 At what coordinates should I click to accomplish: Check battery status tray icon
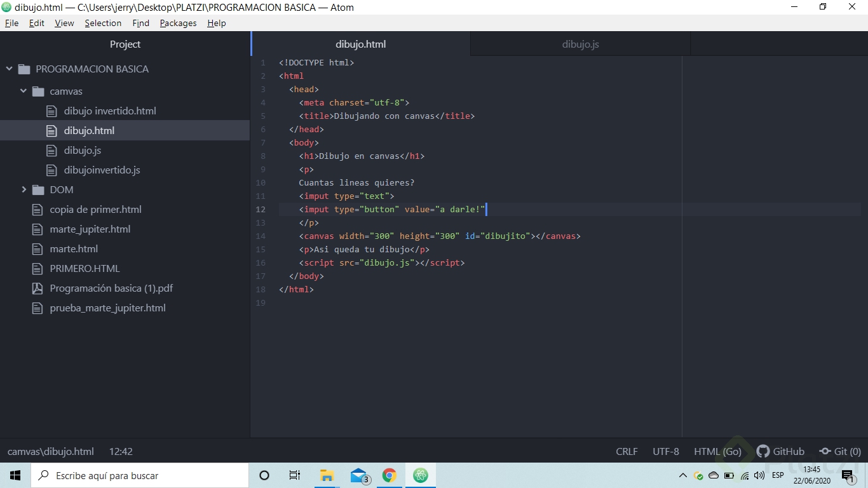tap(729, 475)
